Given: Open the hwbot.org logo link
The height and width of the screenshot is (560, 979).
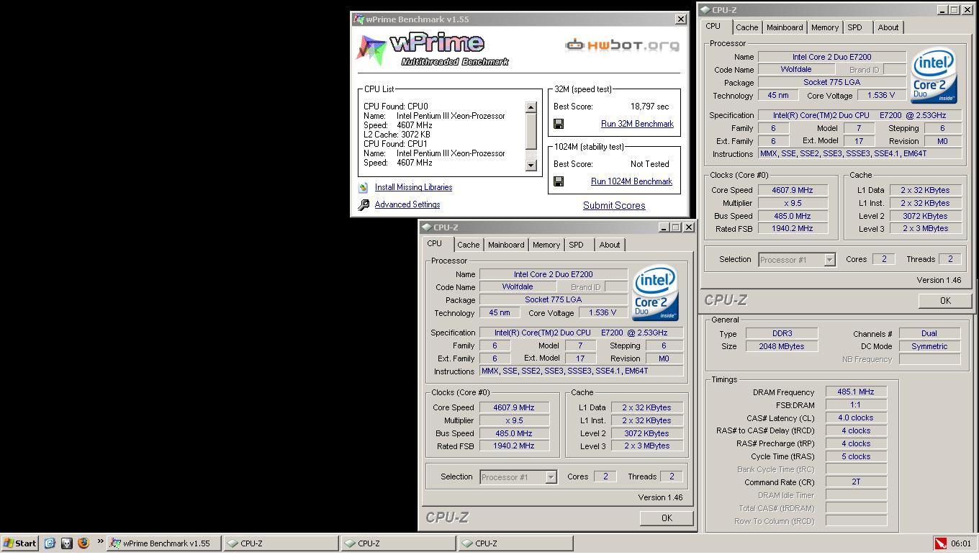Looking at the screenshot, I should point(622,45).
